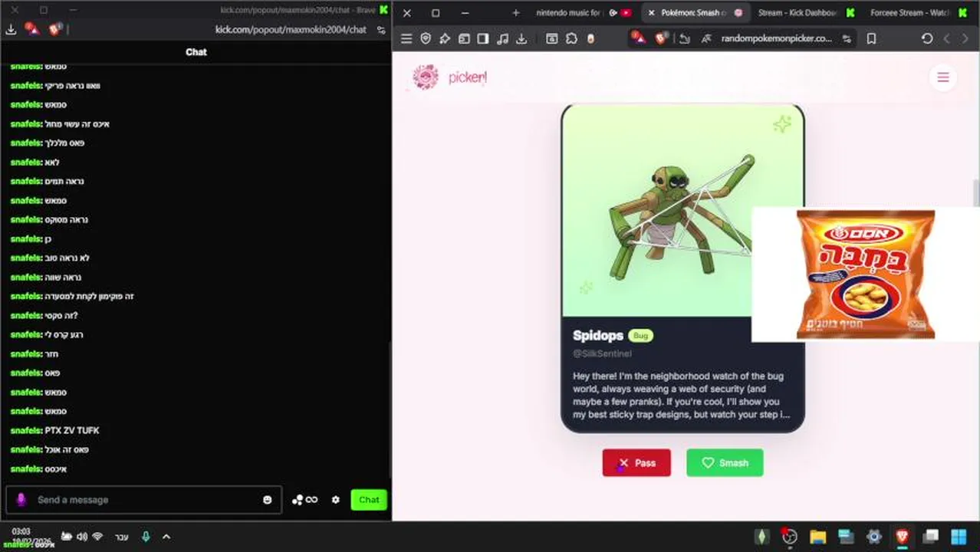The height and width of the screenshot is (552, 980).
Task: Click the teal microphone tray icon
Action: 146,537
